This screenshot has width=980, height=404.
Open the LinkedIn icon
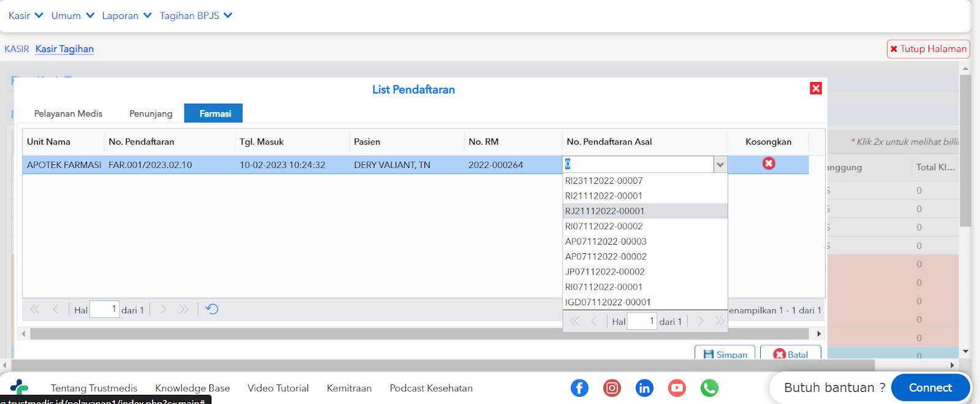[644, 387]
